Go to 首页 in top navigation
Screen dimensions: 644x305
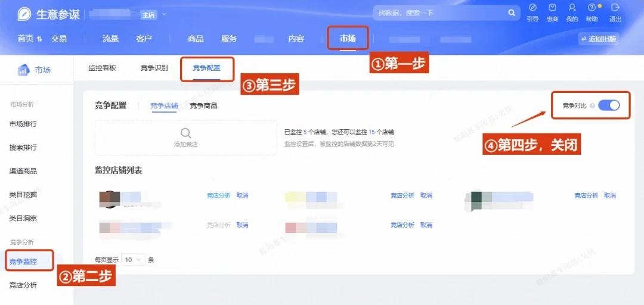pos(26,39)
